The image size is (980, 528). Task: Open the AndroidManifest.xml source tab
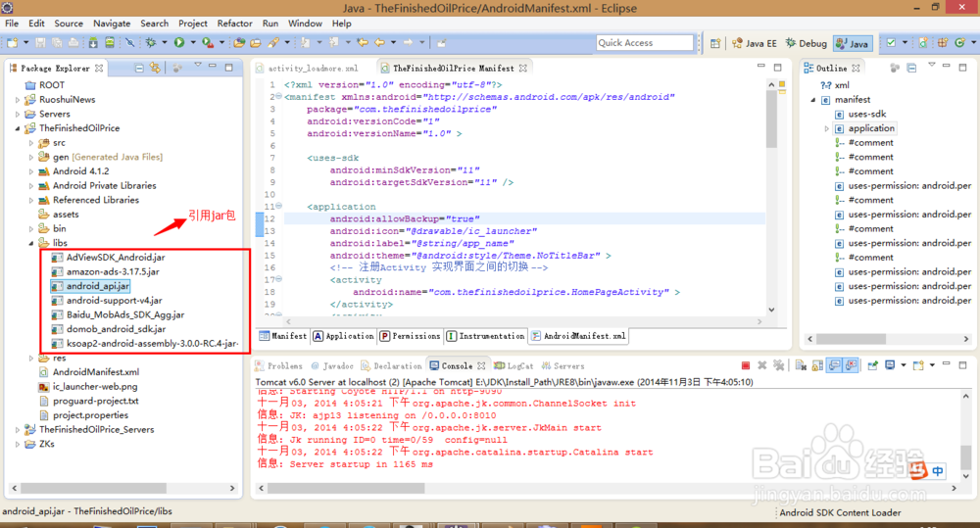point(578,336)
